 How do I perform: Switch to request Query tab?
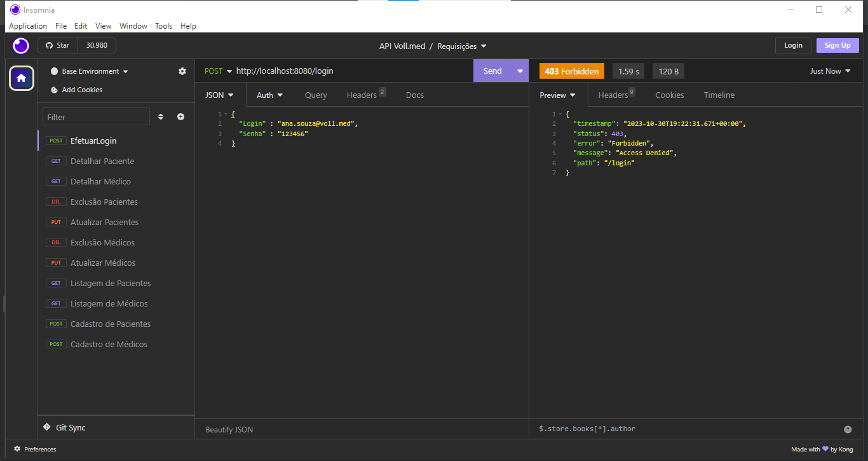pos(316,95)
